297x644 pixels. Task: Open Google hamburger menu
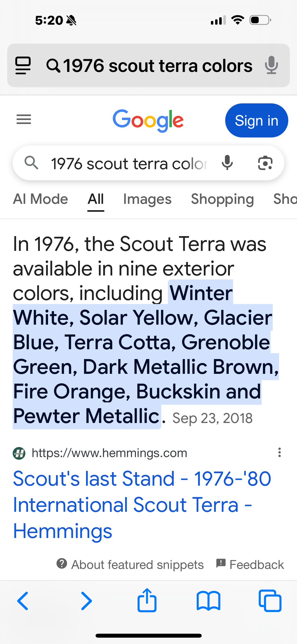tap(24, 119)
